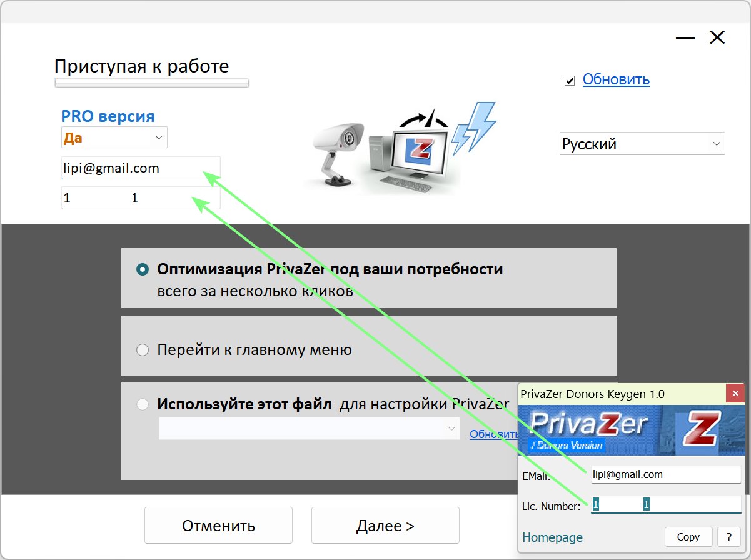
Task: Select the Оптимизация PrivaZer под ваши потребности option
Action: coord(143,269)
